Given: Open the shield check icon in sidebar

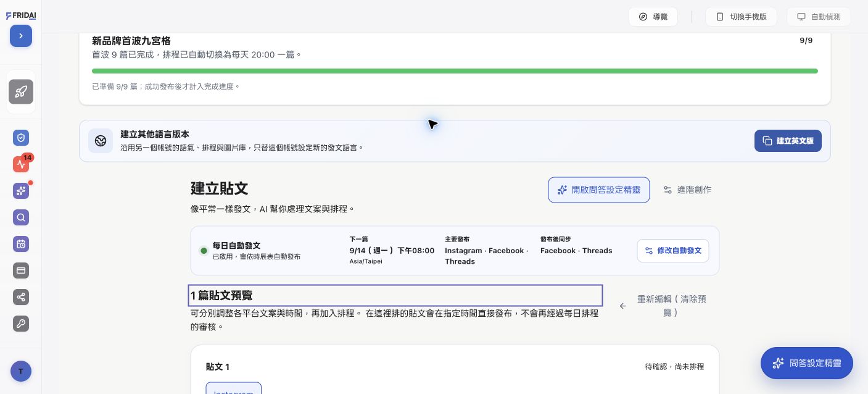Looking at the screenshot, I should [21, 138].
